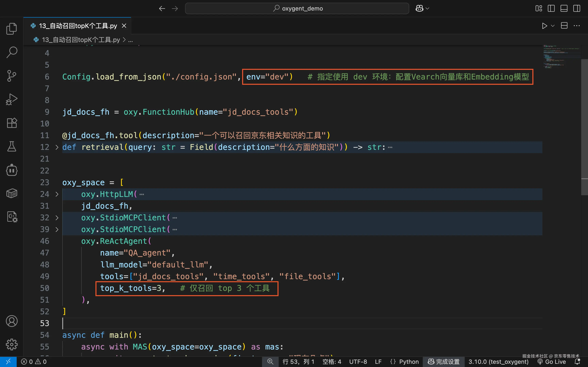Open the Extensions view
This screenshot has height=367, width=588.
point(11,123)
